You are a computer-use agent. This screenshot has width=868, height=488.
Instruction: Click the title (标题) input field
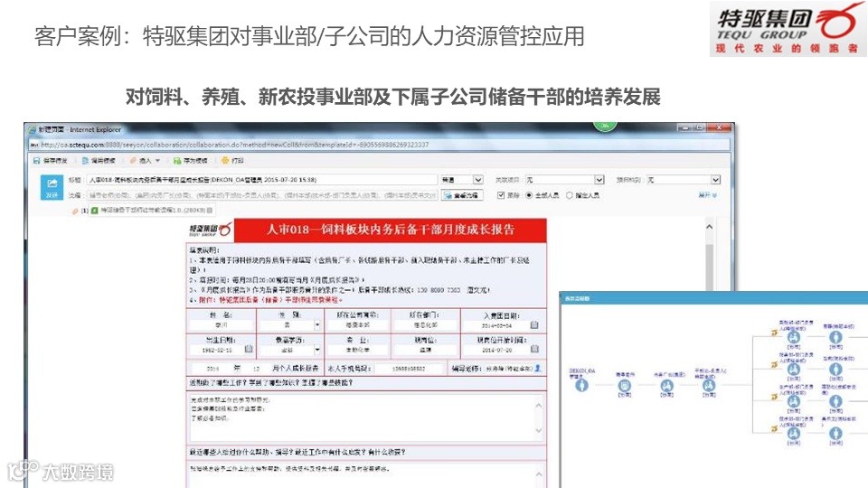click(262, 180)
